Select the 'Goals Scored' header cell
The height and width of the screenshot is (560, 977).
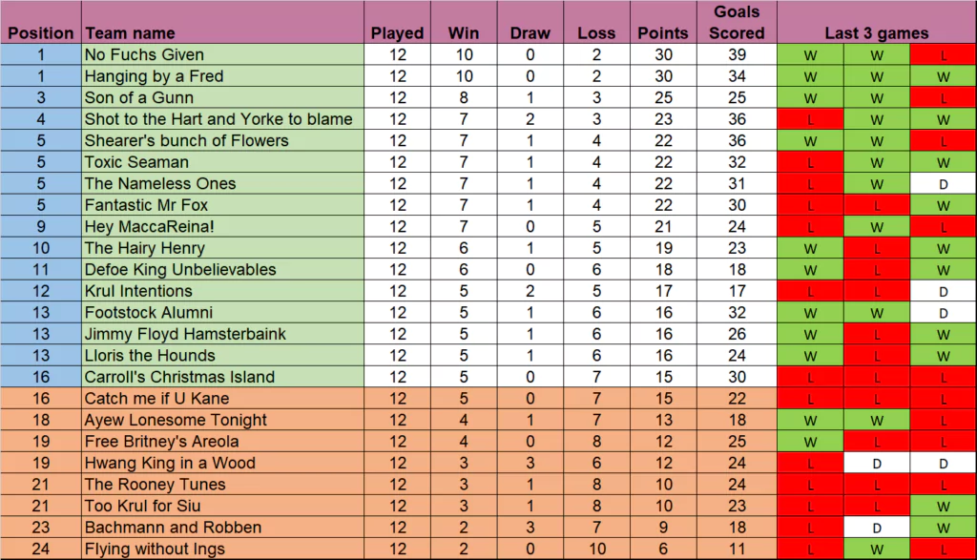[737, 22]
